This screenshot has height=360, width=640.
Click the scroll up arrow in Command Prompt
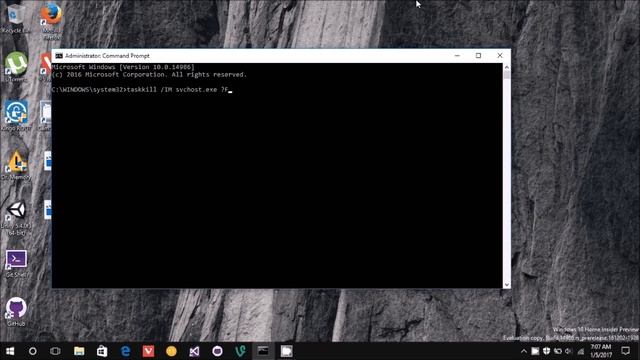(x=507, y=67)
